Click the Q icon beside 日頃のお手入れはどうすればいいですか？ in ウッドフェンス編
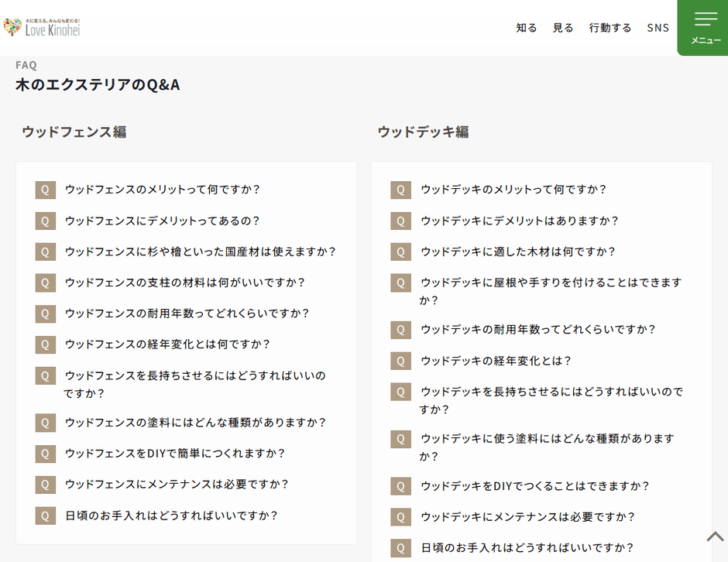This screenshot has width=728, height=562. [45, 516]
